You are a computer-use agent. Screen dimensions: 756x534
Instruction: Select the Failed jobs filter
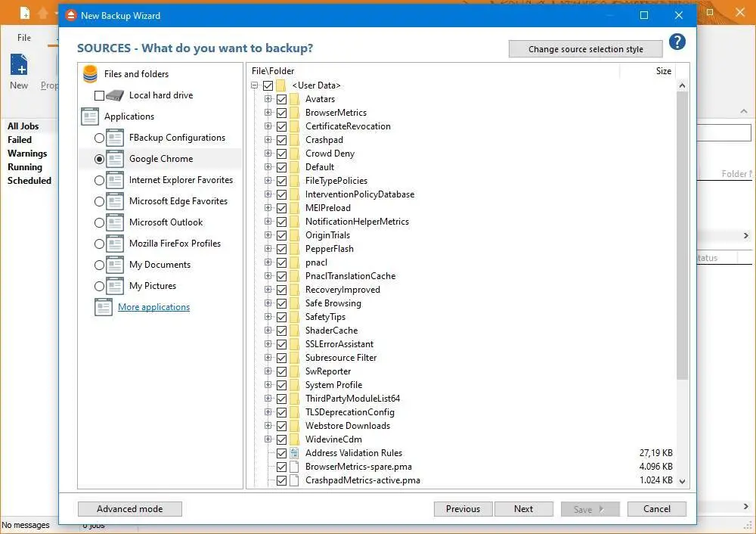(20, 140)
